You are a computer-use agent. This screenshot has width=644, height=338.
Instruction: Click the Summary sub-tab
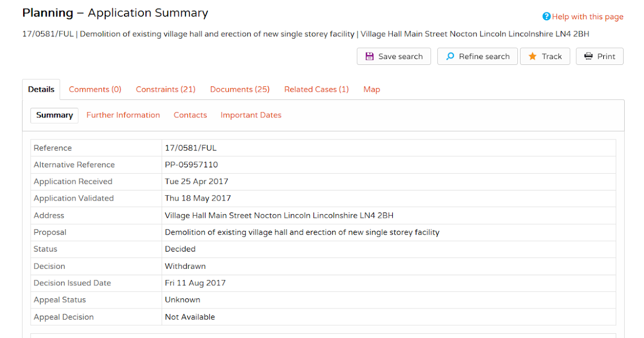[x=54, y=115]
